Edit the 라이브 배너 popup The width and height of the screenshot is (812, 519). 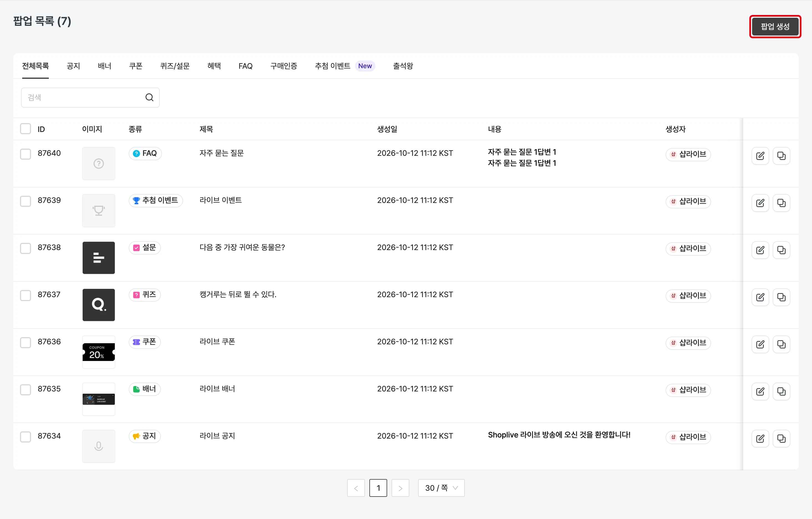pyautogui.click(x=760, y=392)
